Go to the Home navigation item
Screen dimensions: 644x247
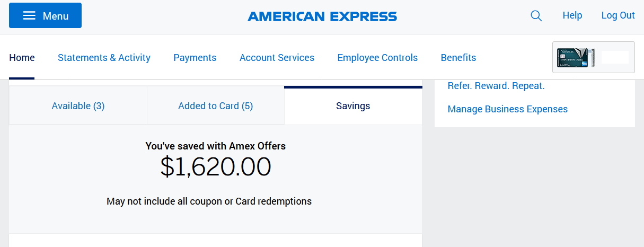click(22, 58)
